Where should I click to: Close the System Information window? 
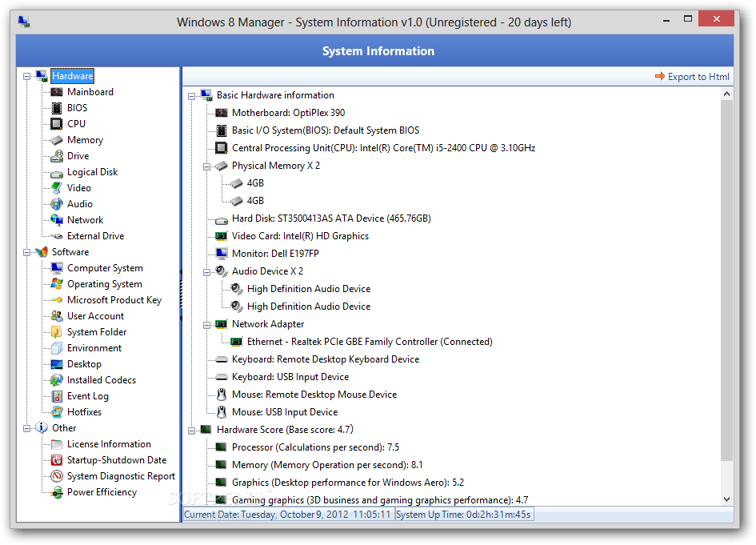(717, 19)
